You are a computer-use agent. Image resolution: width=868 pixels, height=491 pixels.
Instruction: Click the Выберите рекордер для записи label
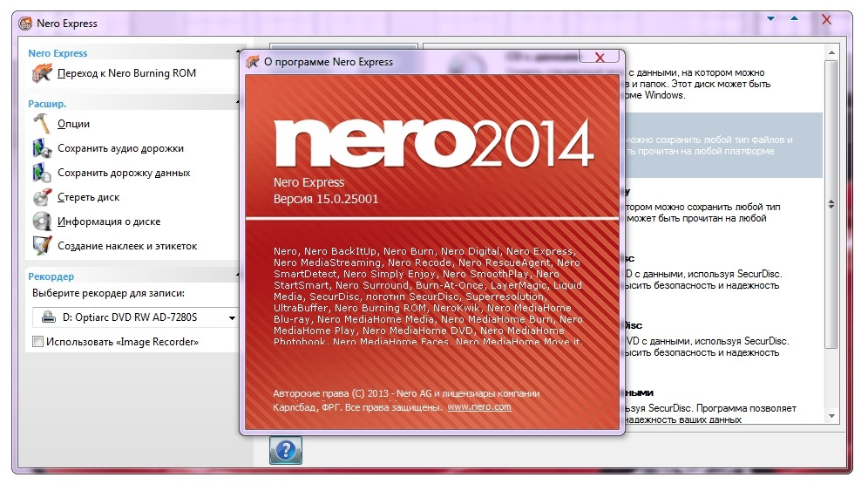click(108, 293)
